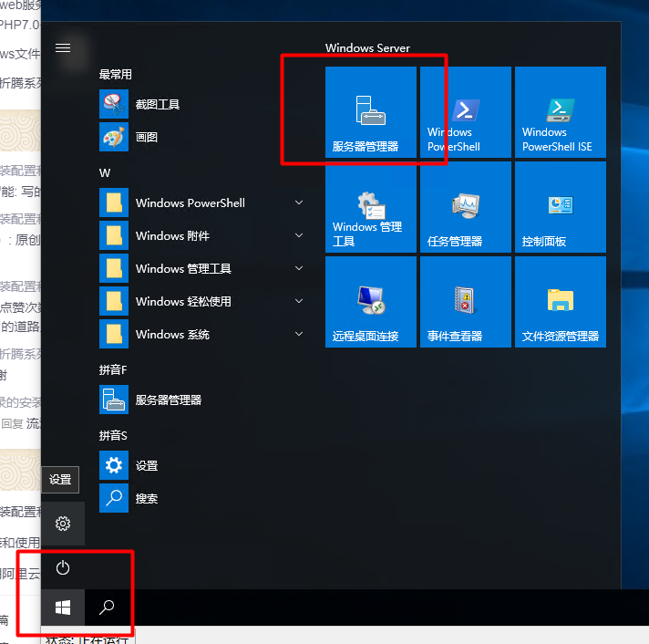Viewport: 649px width, 644px height.
Task: Click the Windows Server tile group title
Action: pyautogui.click(x=367, y=48)
